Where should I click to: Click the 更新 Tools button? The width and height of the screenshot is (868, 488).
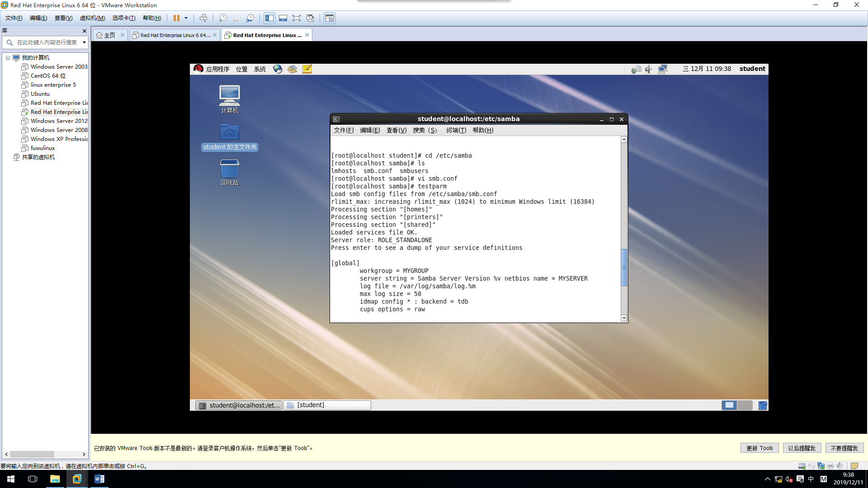tap(759, 448)
